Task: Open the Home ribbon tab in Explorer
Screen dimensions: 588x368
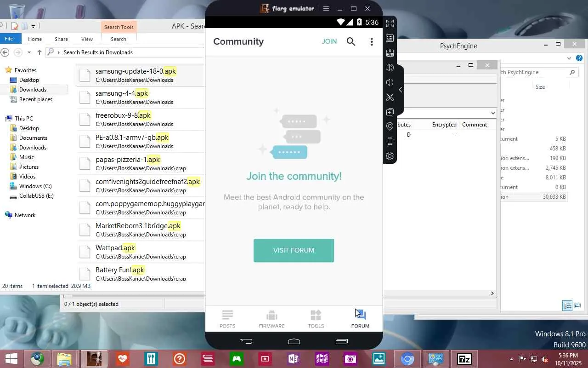Action: coord(34,39)
